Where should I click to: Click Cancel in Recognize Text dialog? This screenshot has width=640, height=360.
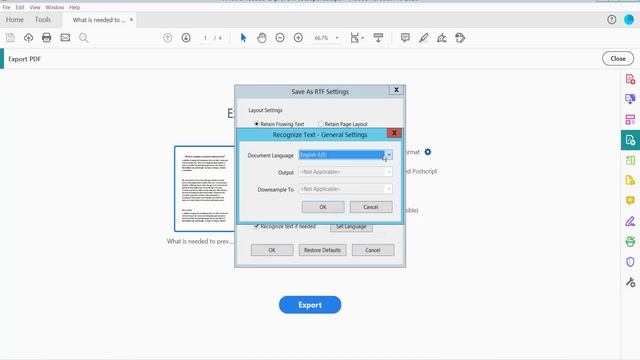pyautogui.click(x=371, y=207)
